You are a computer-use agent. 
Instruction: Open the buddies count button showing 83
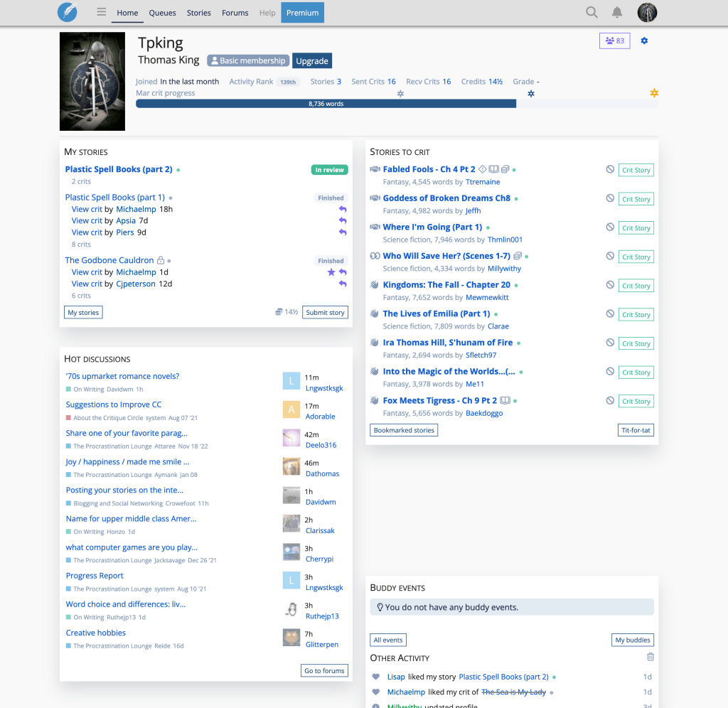click(x=614, y=41)
